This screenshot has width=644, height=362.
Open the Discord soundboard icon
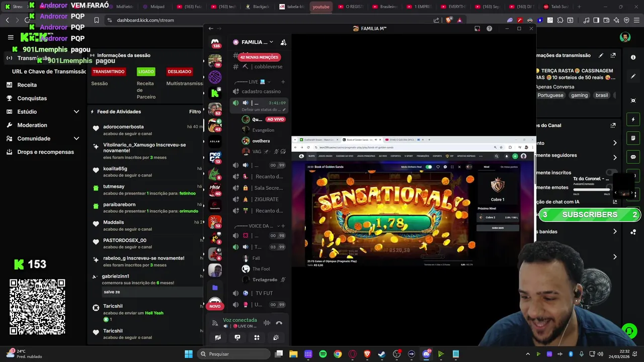(276, 337)
